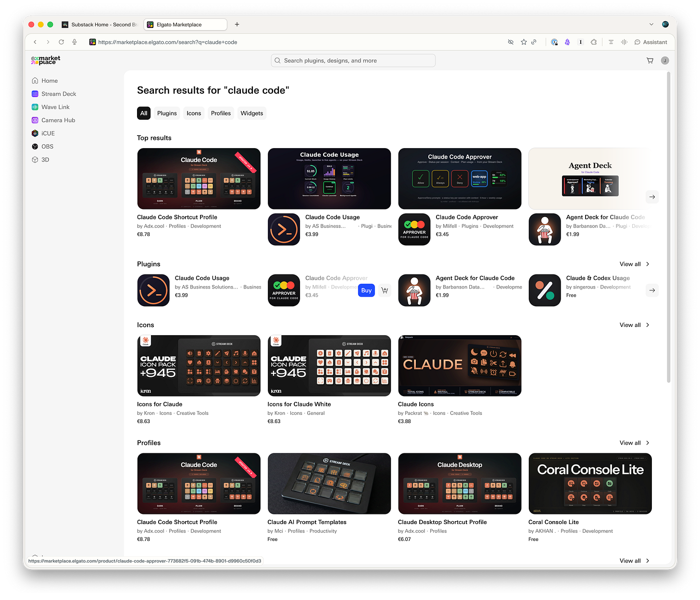Open the Agent Deck app icon in Top results
Screen dimensions: 700x600
coord(545,229)
